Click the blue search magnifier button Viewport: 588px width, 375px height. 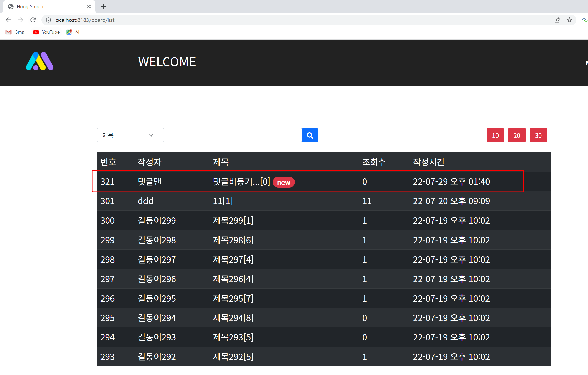click(x=310, y=135)
